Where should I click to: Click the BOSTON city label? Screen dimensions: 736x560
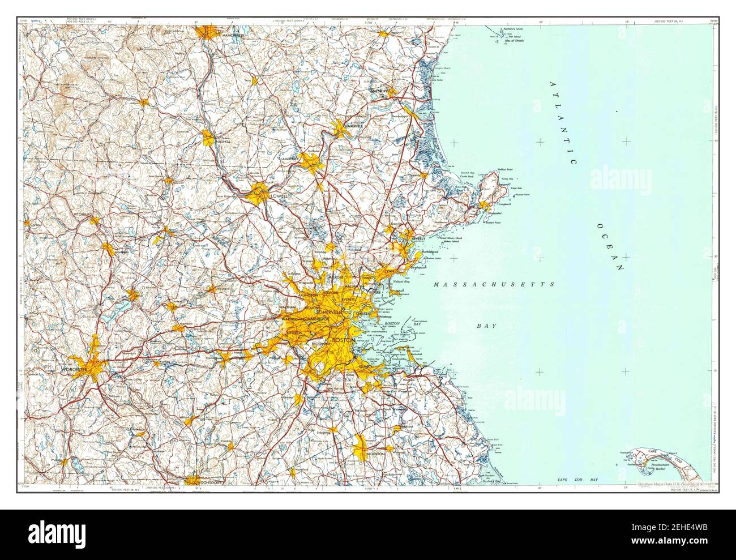click(343, 340)
